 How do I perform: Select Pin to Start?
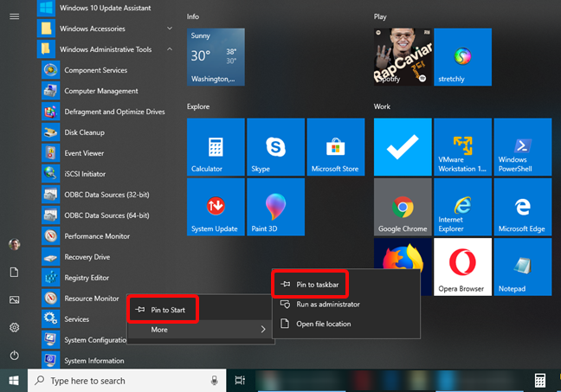coord(166,309)
